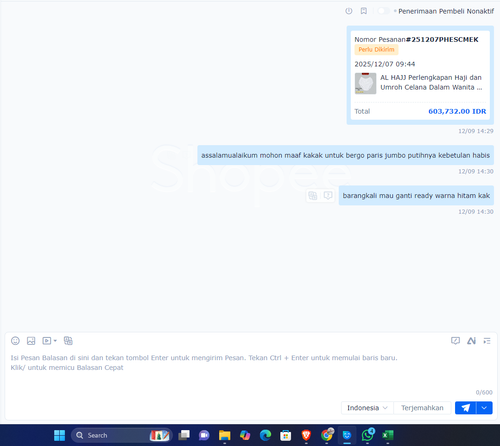Viewport: 500px width, 446px height.
Task: Open Google Chrome from taskbar
Action: 327,435
